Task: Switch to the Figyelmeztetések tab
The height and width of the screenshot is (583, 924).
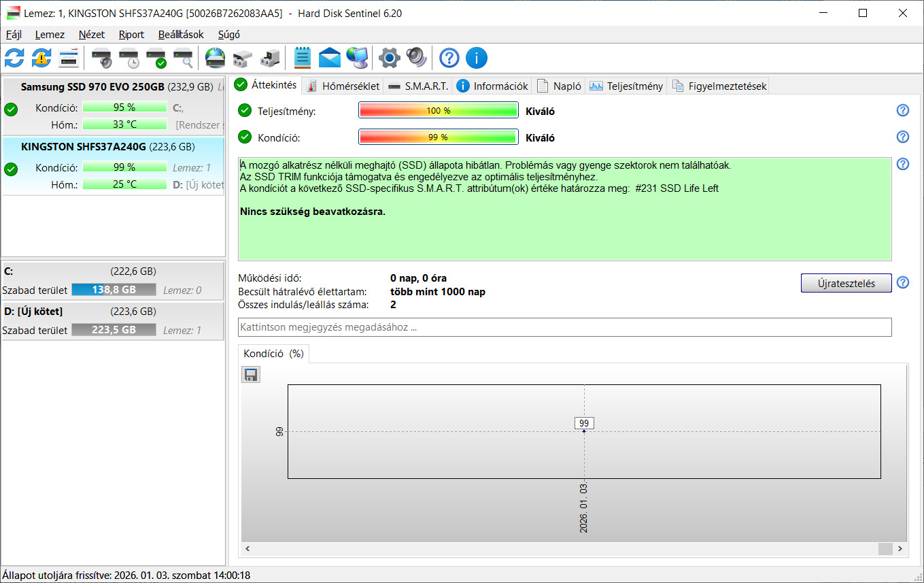Action: coord(719,86)
